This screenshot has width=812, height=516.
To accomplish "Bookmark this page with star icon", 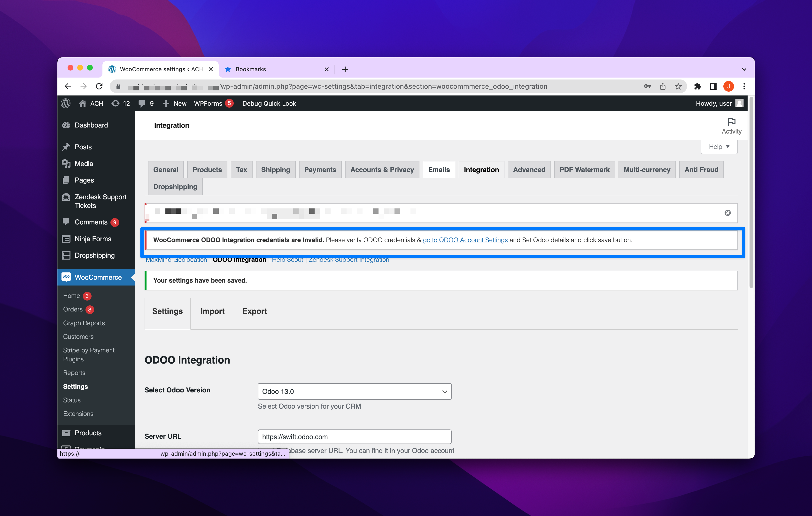I will click(678, 86).
